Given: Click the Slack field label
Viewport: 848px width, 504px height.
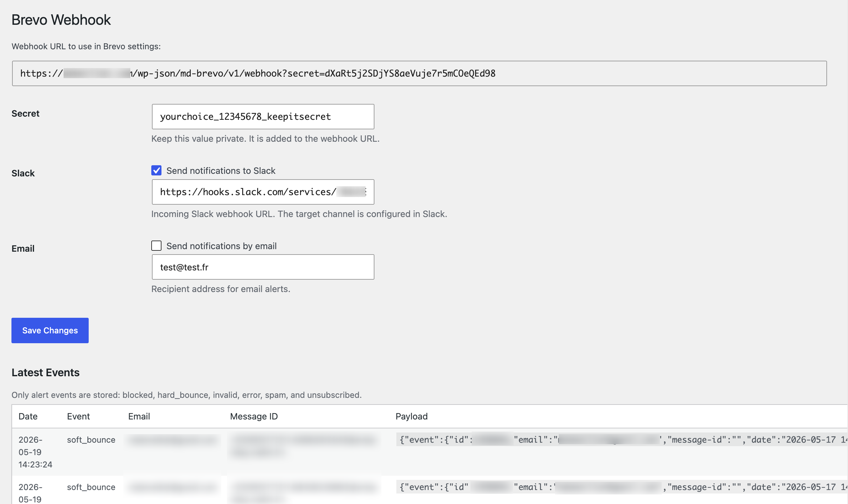Looking at the screenshot, I should 23,173.
